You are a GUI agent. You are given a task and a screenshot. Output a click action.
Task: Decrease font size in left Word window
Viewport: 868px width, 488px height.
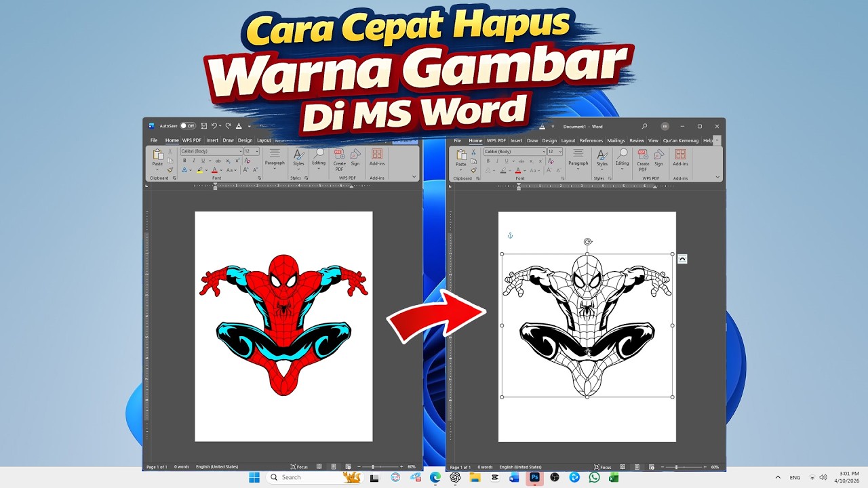coord(255,170)
